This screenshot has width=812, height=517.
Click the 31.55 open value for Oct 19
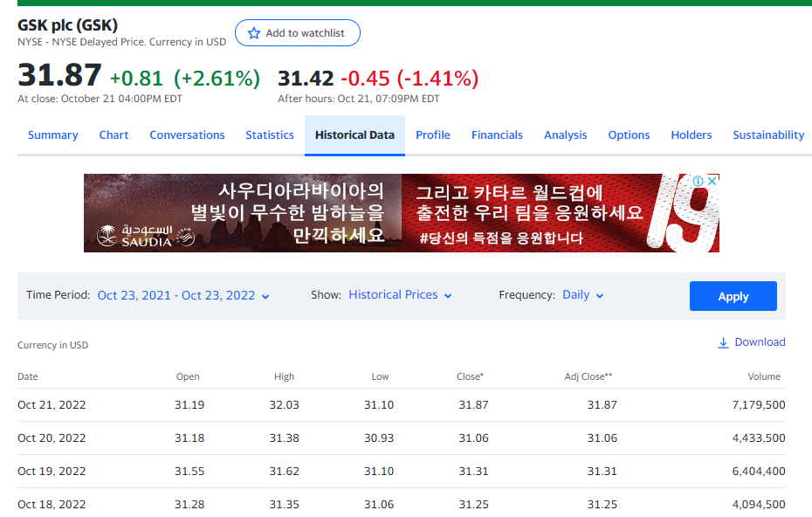pos(189,472)
